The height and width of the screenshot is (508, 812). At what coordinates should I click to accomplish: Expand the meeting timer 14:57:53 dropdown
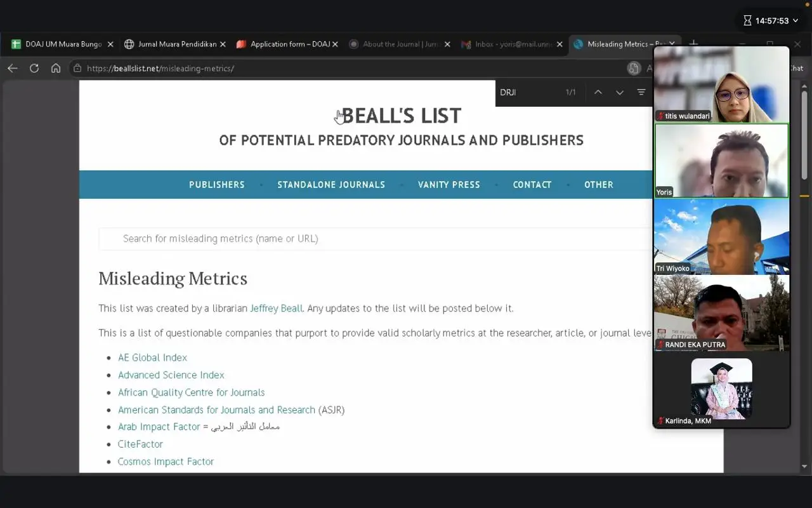click(x=796, y=21)
